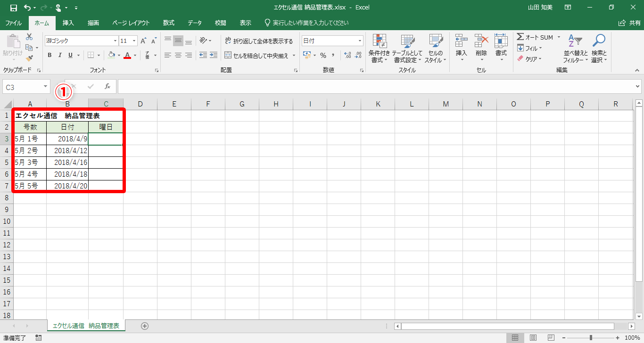This screenshot has height=343, width=644.
Task: Open the font size dropdown
Action: [134, 41]
